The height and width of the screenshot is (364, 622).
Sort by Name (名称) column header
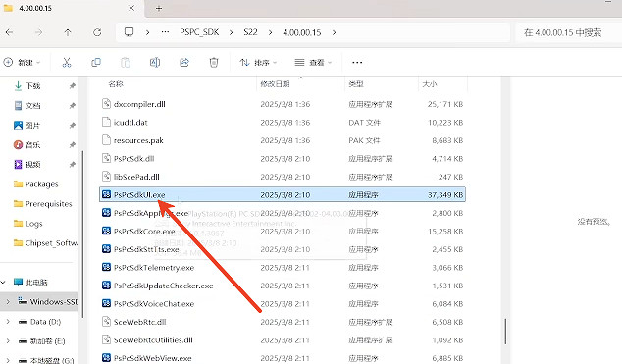pyautogui.click(x=116, y=84)
